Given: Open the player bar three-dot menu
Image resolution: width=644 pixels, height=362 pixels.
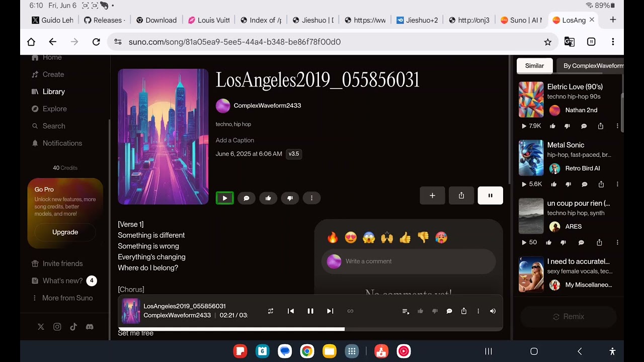Looking at the screenshot, I should [x=478, y=311].
